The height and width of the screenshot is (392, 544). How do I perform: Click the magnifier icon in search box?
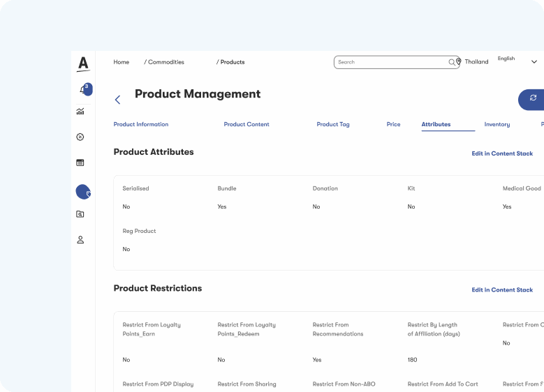(451, 62)
